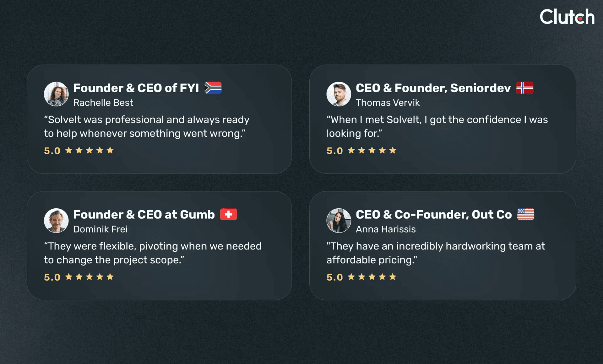The height and width of the screenshot is (364, 603).
Task: Open Thomas Vervik's avatar image
Action: click(x=339, y=94)
